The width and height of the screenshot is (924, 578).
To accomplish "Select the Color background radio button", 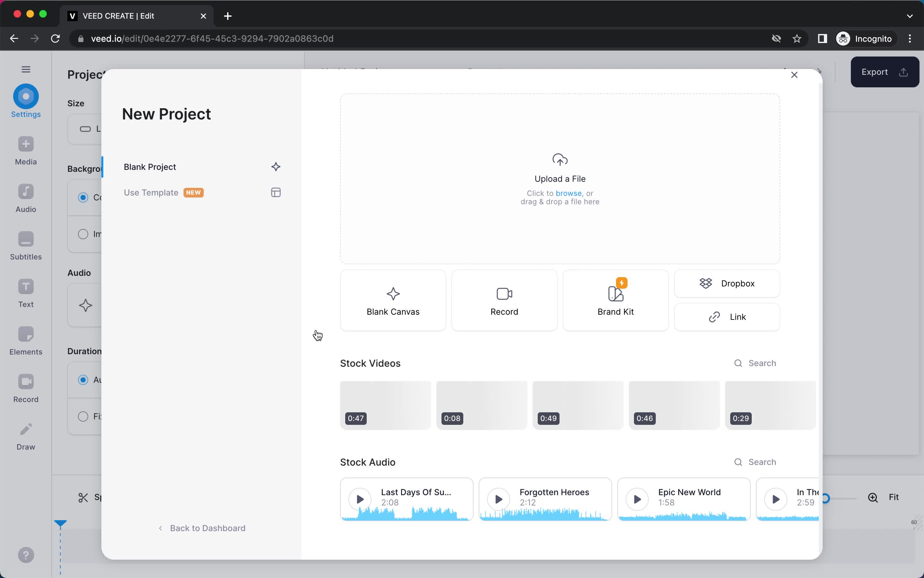I will click(83, 197).
